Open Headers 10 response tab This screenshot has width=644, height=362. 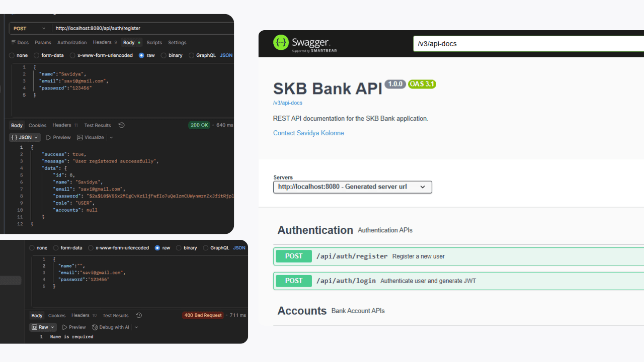pos(84,315)
